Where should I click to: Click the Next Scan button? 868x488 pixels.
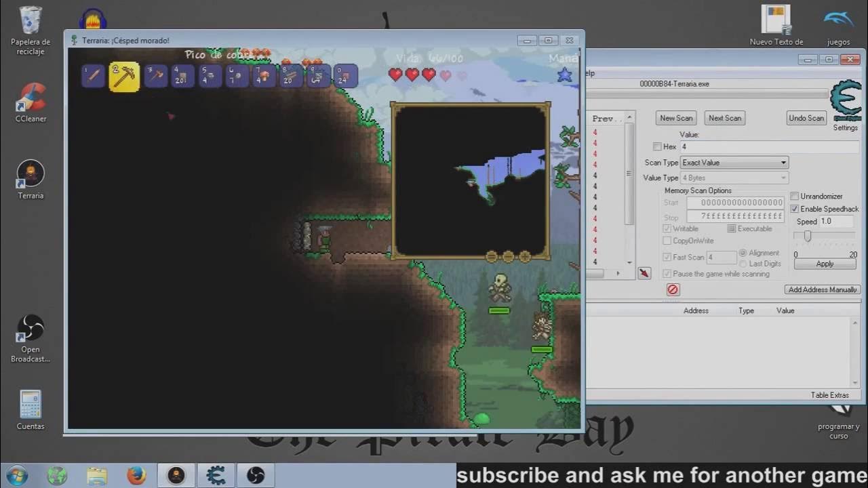tap(725, 118)
